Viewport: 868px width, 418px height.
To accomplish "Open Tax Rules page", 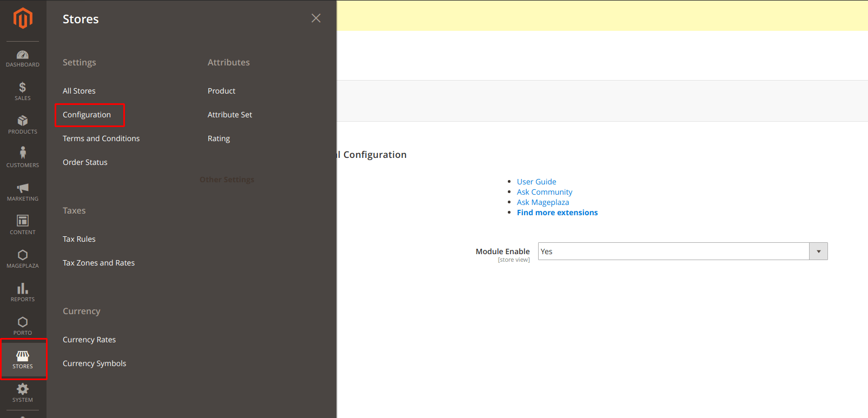I will point(79,239).
